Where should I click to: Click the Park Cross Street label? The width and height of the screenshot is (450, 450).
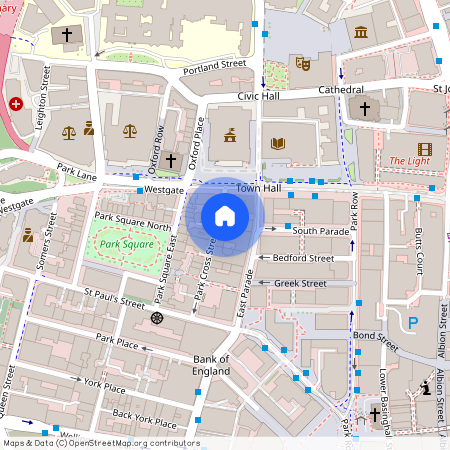(205, 269)
